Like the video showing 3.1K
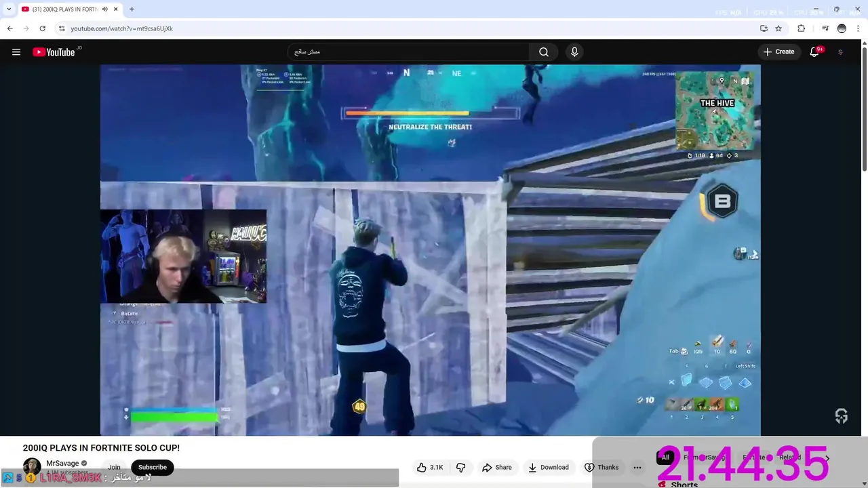The image size is (868, 488). click(430, 467)
